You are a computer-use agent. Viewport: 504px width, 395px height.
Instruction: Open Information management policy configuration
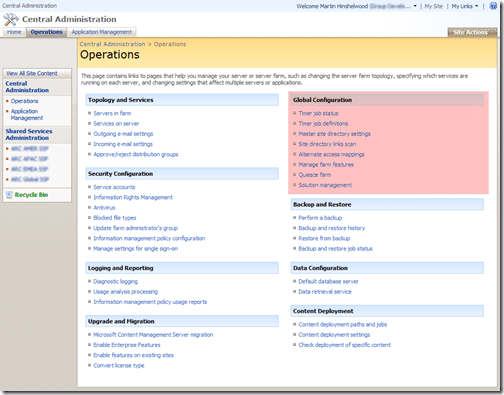point(149,239)
